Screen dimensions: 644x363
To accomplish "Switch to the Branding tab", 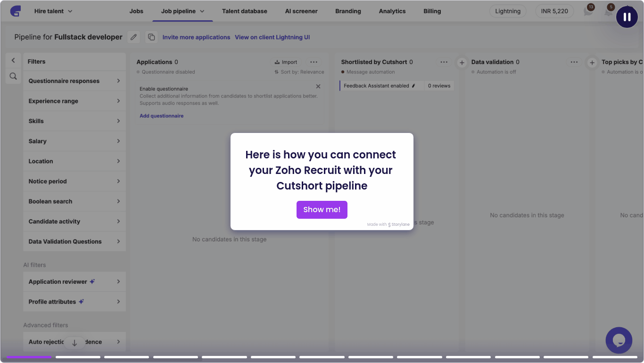I will point(348,11).
